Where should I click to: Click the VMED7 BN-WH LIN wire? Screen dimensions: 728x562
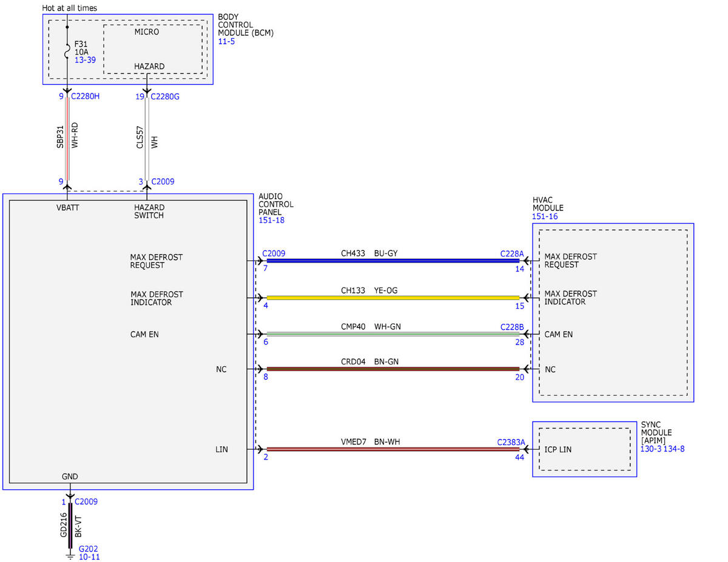pyautogui.click(x=393, y=449)
